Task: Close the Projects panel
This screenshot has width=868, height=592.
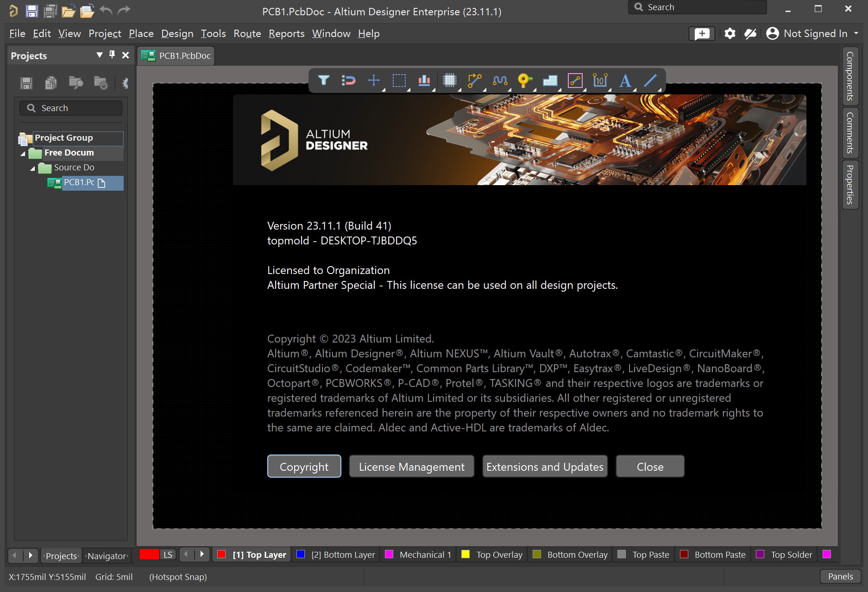Action: click(125, 55)
